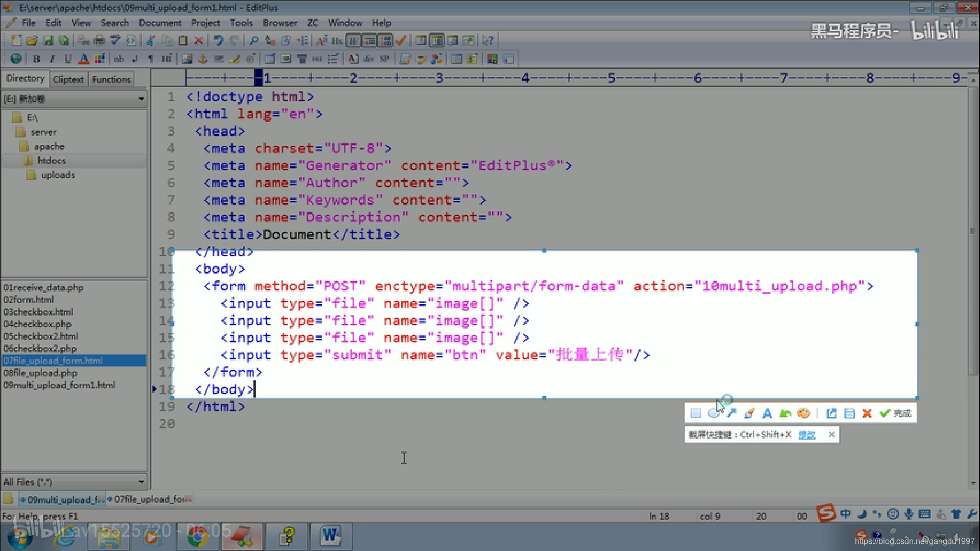Image resolution: width=980 pixels, height=551 pixels.
Task: Toggle the Auto Indent toolbar button
Action: click(x=370, y=40)
